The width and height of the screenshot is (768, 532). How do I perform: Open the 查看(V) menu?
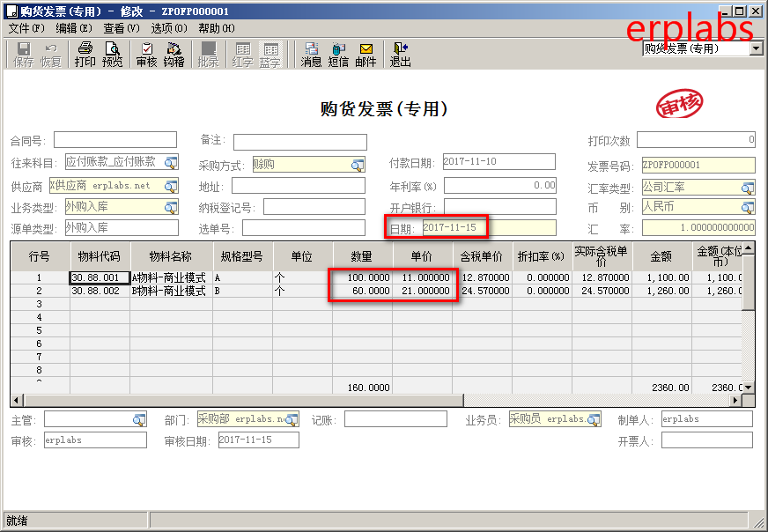(122, 28)
